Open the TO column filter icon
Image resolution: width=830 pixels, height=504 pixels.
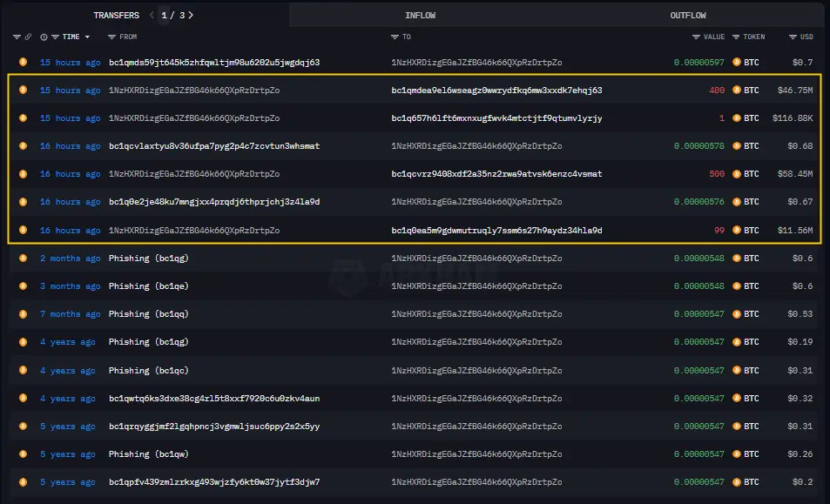[x=395, y=37]
